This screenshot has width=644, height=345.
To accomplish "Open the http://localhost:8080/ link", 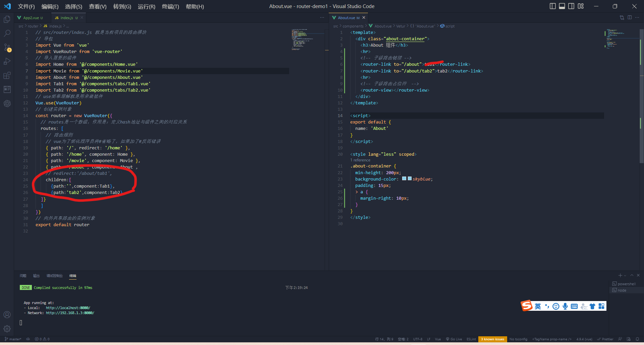I will click(x=68, y=307).
